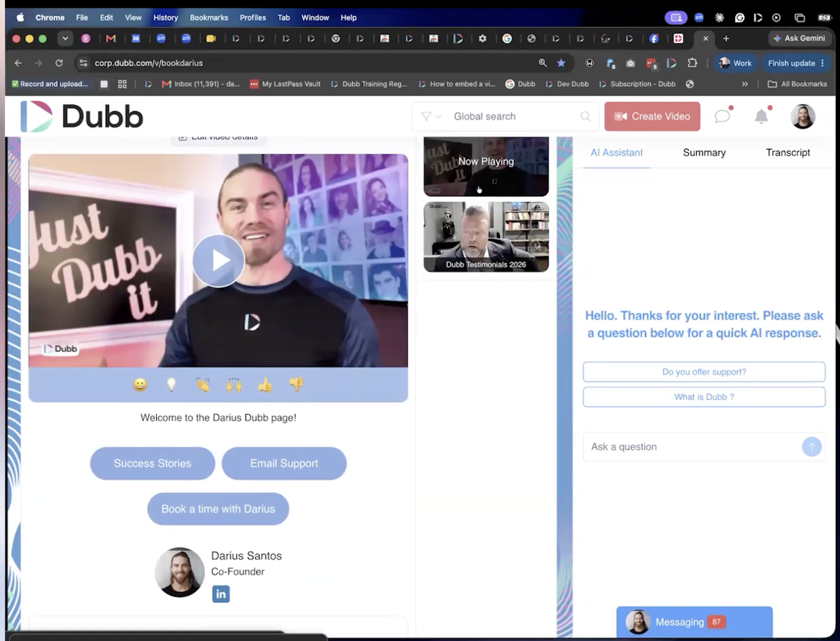Click Book a time with Darius
Screen dimensions: 840x641
(x=218, y=509)
